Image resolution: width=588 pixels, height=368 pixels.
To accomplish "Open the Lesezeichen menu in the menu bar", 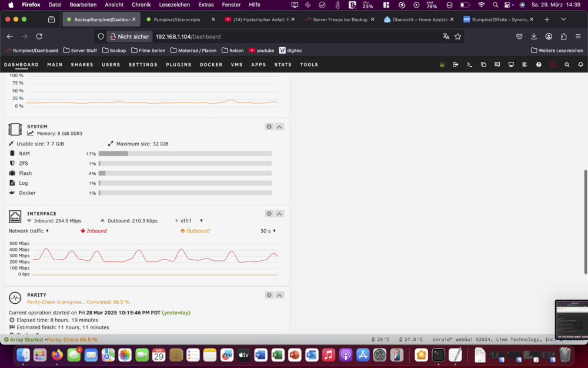I will pos(175,5).
